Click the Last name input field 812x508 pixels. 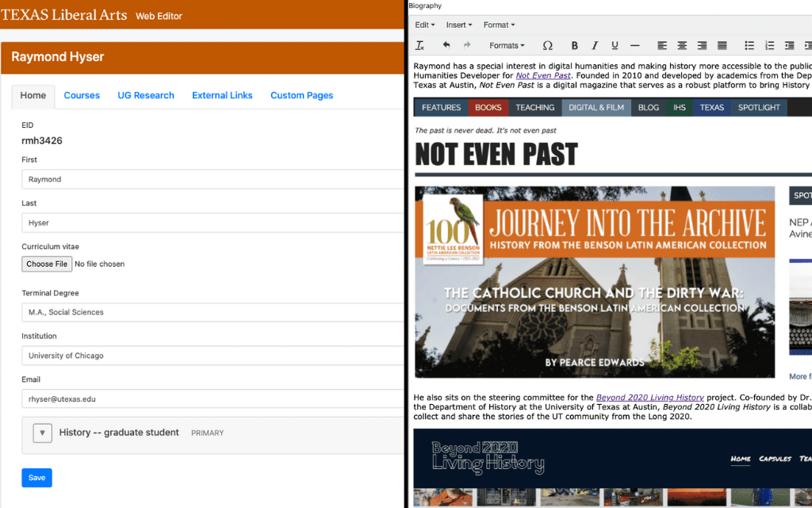coord(213,223)
